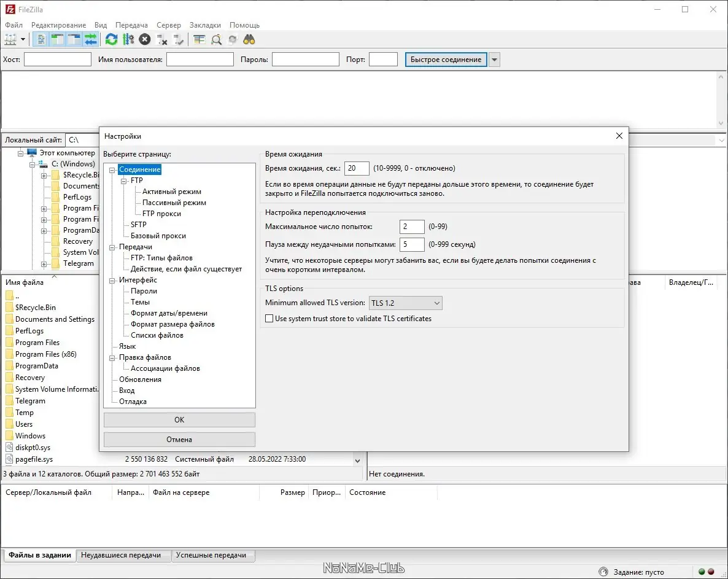This screenshot has height=579, width=728.
Task: Click the Пароль input field
Action: 306,60
